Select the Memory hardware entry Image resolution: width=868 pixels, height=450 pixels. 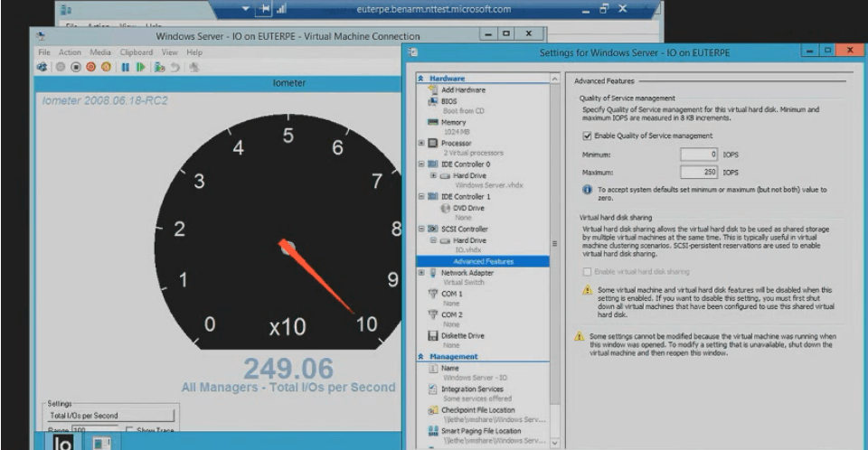point(453,122)
